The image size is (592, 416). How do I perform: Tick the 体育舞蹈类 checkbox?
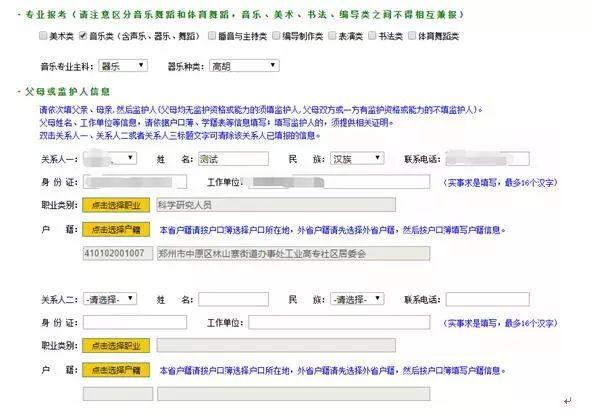click(412, 36)
